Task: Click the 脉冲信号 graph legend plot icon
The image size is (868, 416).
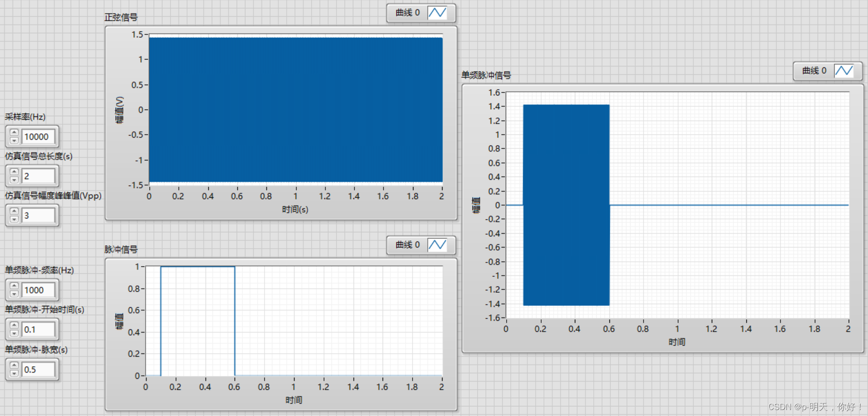Action: click(x=437, y=245)
